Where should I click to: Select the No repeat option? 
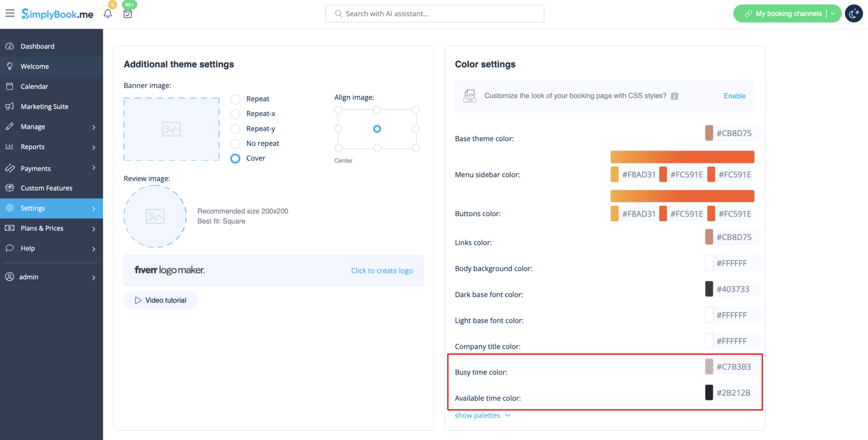point(235,143)
